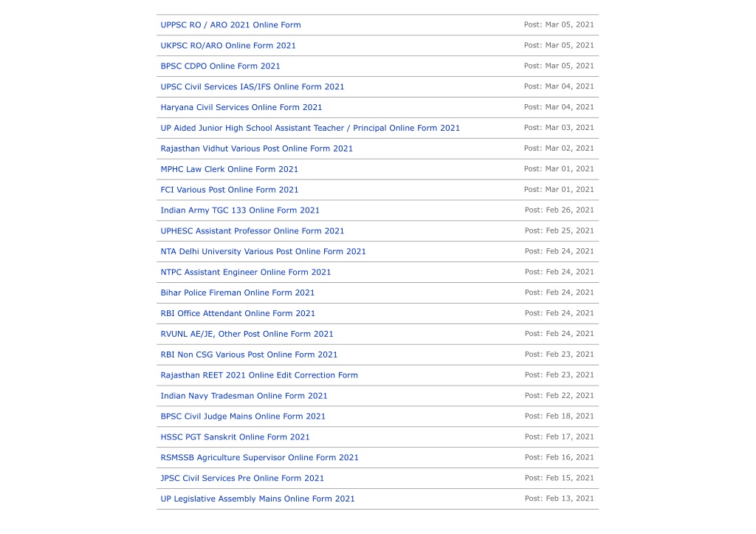The width and height of the screenshot is (756, 534).
Task: Select FCI Various Post Online Form 2021
Action: point(230,190)
